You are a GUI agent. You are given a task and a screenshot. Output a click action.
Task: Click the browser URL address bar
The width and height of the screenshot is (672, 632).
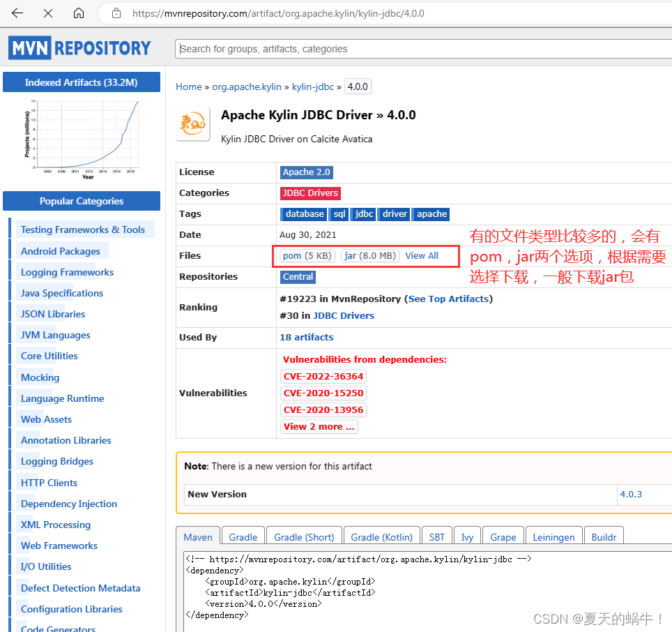[x=385, y=13]
